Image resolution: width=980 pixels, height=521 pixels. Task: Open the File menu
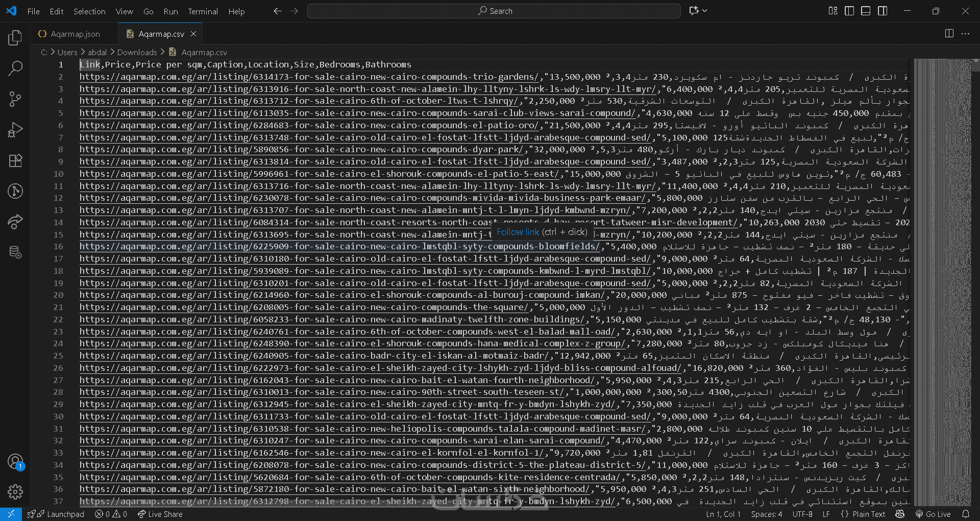coord(34,11)
